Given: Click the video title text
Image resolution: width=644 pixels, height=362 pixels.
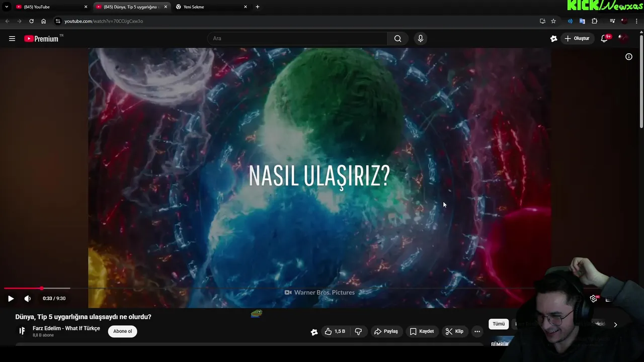Looking at the screenshot, I should point(83,317).
